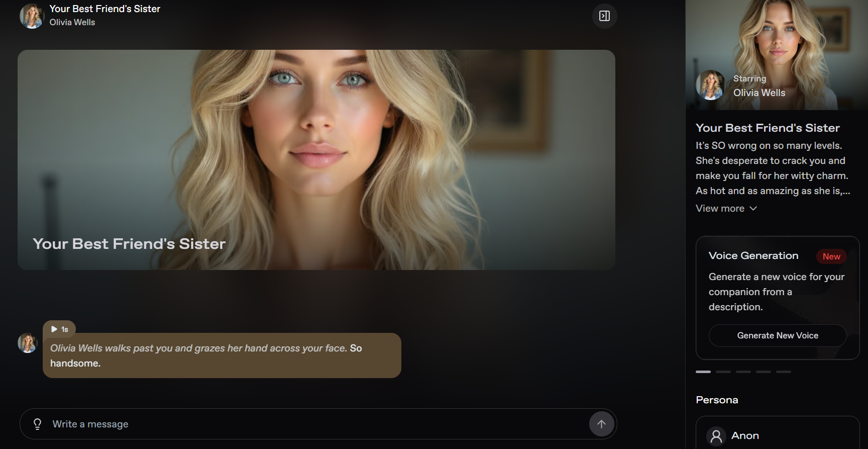Click the avatar beside the chat message
This screenshot has width=868, height=449.
(x=28, y=343)
